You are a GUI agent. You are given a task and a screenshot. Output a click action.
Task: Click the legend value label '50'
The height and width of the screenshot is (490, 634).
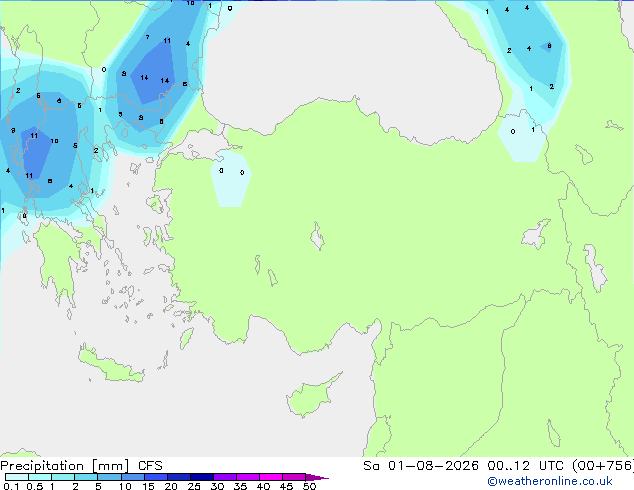click(309, 486)
